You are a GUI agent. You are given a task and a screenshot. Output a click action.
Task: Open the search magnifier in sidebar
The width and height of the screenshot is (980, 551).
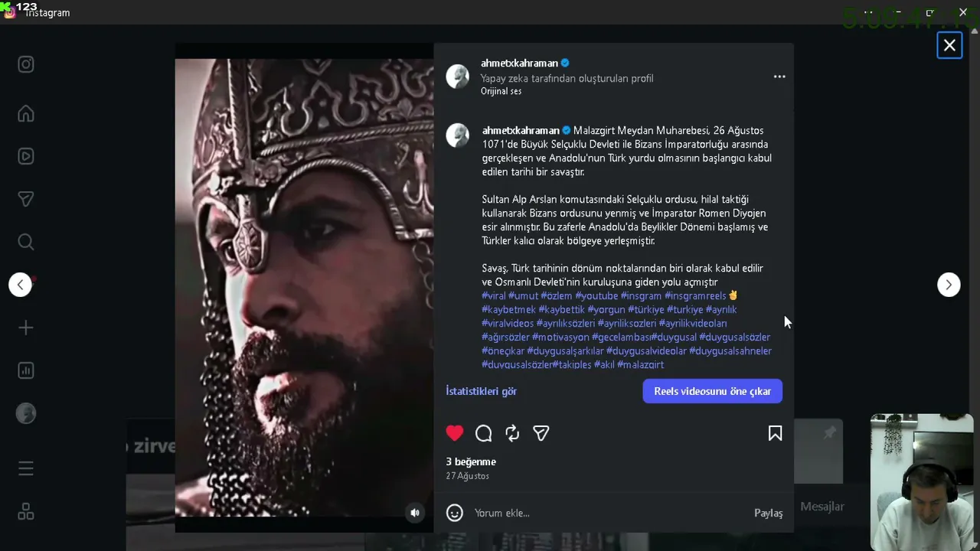26,242
